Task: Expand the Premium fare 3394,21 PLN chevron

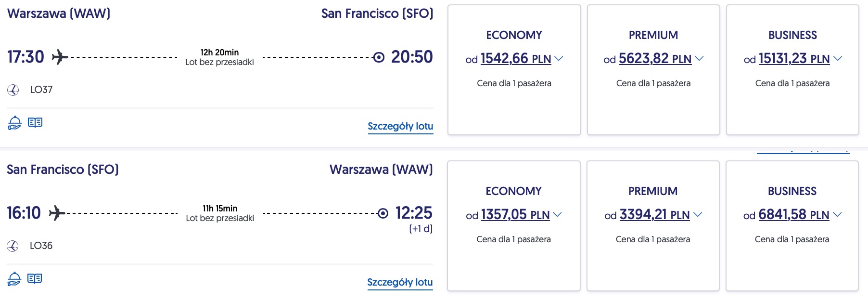Action: (698, 214)
